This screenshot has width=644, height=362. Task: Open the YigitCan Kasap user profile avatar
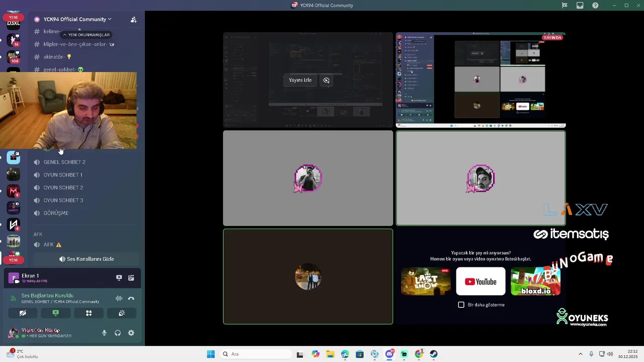click(x=13, y=333)
